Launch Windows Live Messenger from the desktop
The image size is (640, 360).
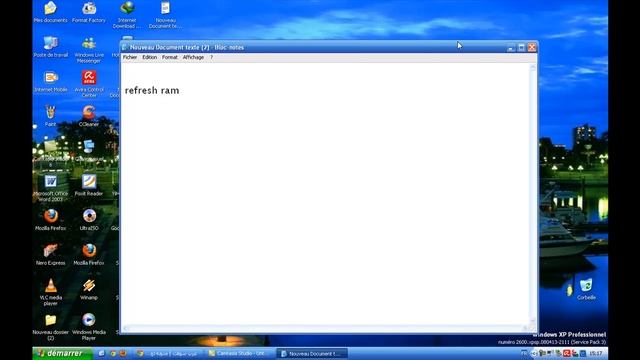(x=89, y=50)
